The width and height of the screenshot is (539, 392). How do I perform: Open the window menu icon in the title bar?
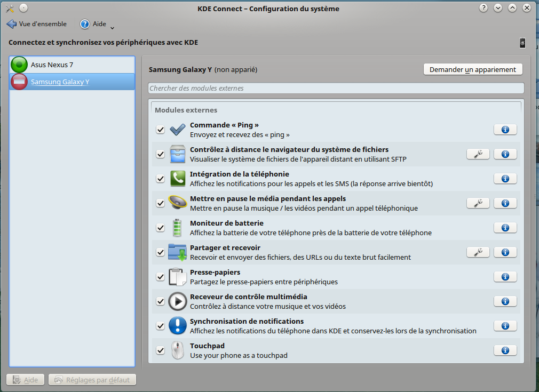click(x=10, y=8)
